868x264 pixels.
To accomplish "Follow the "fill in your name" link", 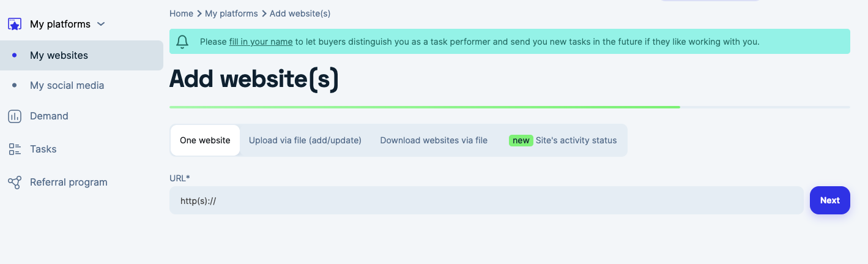I will coord(261,42).
